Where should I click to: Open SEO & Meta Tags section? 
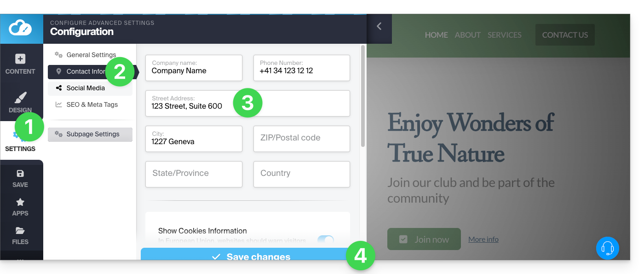(90, 105)
